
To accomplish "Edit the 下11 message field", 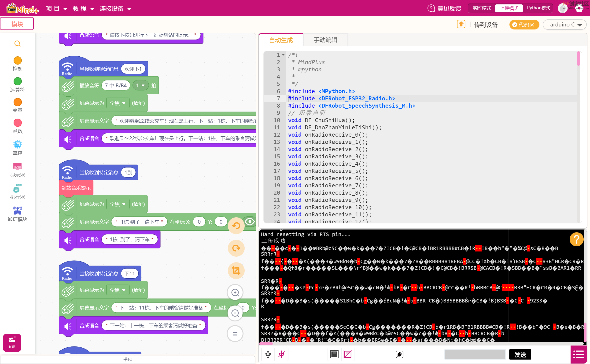I will (130, 273).
